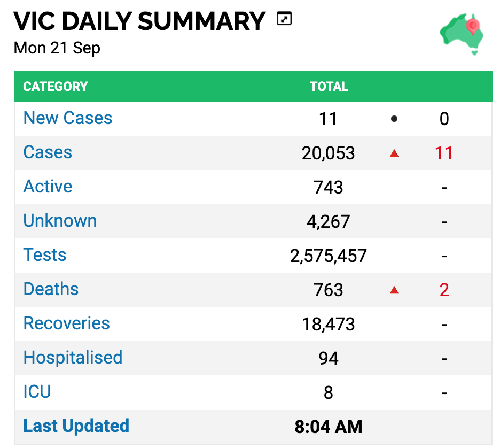Click the red triangle in Deaths row

click(x=394, y=290)
